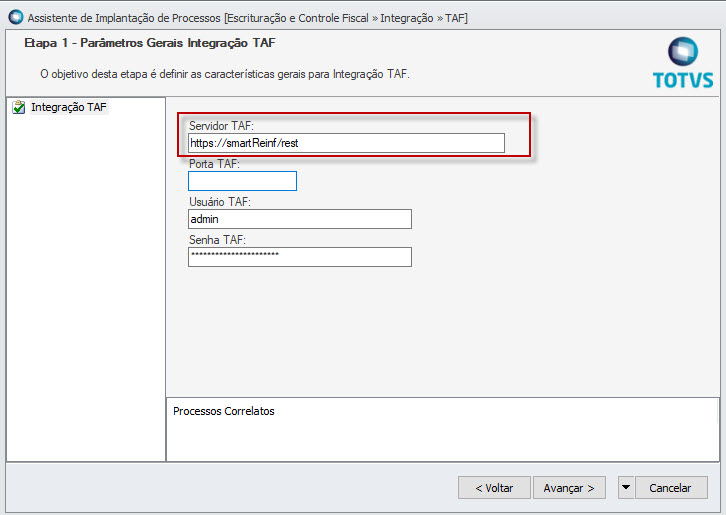Click the TOTVS logo in the header
This screenshot has height=515, width=726.
click(x=682, y=63)
